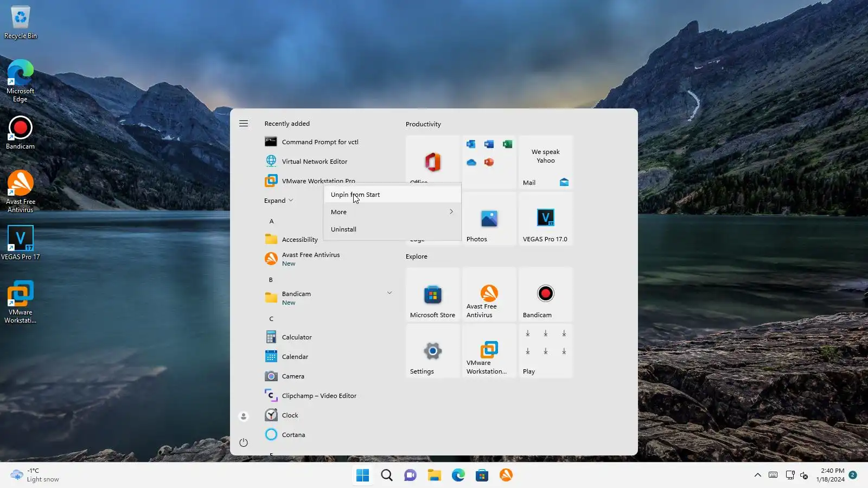The width and height of the screenshot is (868, 488).
Task: Open Avast Antivirus from the taskbar
Action: [506, 475]
